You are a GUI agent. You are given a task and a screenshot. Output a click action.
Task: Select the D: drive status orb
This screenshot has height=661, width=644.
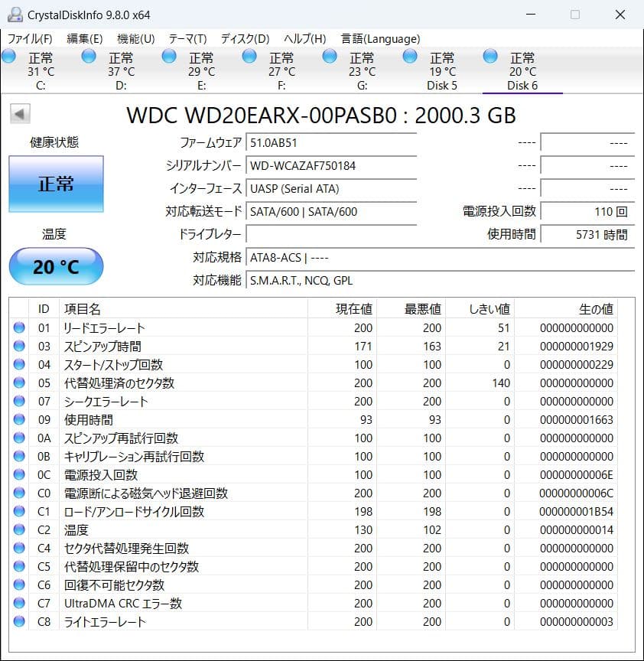click(x=89, y=56)
